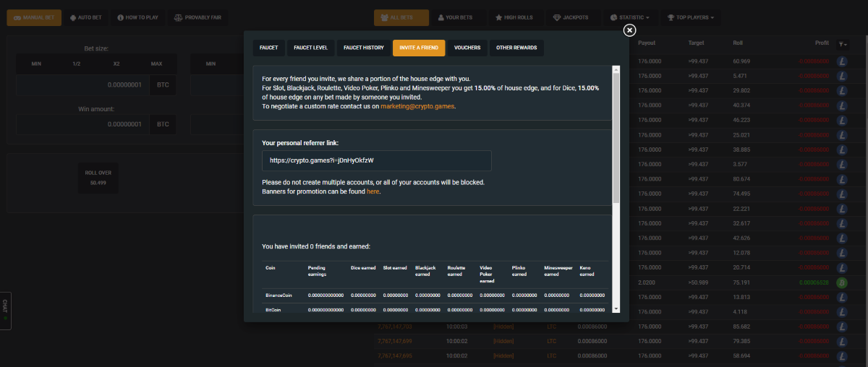
Task: Click the dialog scrollbar up arrow
Action: click(616, 70)
